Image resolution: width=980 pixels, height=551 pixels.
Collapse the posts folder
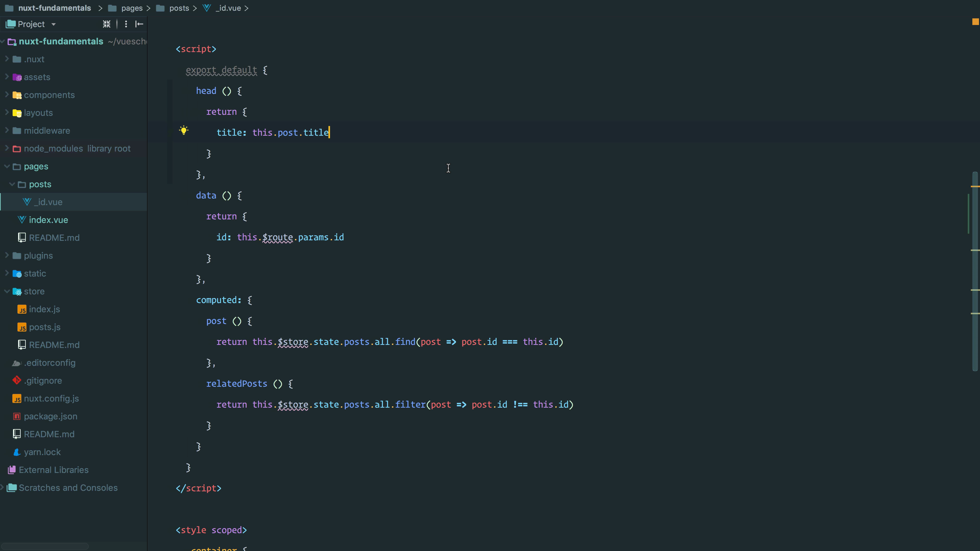(12, 184)
